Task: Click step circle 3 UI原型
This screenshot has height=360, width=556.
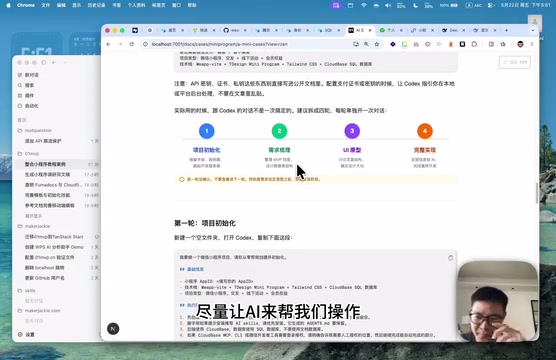Action: [x=352, y=131]
